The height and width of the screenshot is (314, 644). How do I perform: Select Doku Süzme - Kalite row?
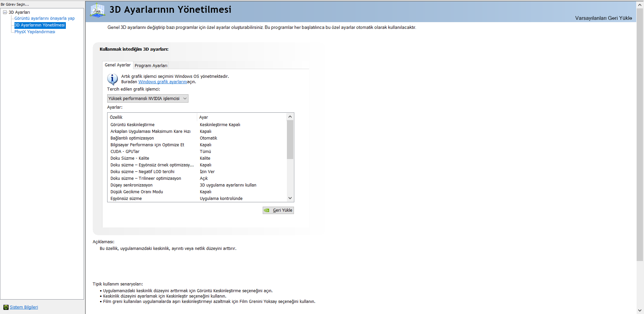[197, 158]
